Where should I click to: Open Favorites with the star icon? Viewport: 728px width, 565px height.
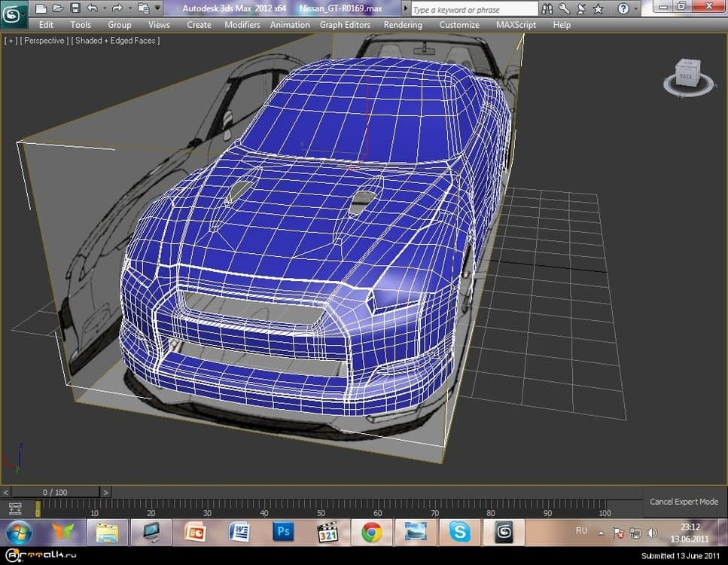[x=598, y=9]
